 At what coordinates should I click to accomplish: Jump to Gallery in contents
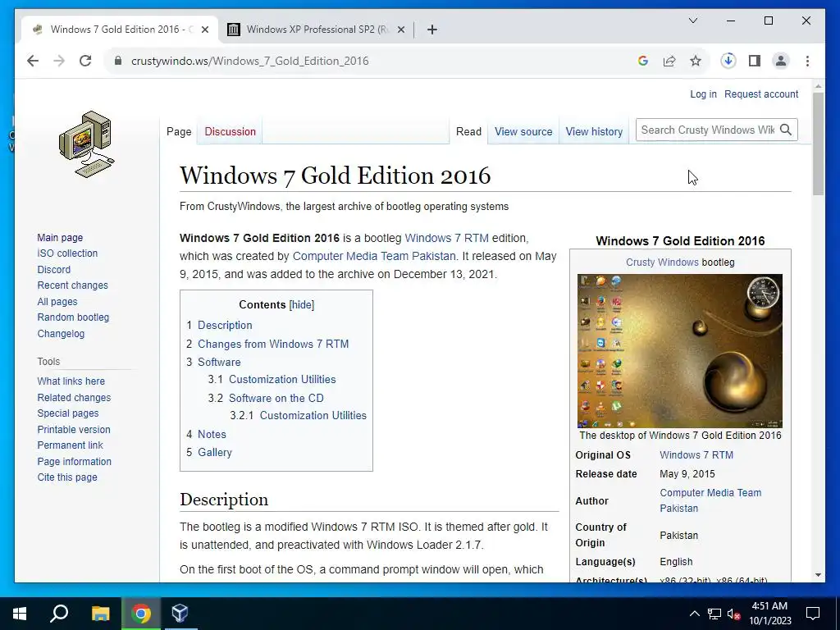click(214, 452)
